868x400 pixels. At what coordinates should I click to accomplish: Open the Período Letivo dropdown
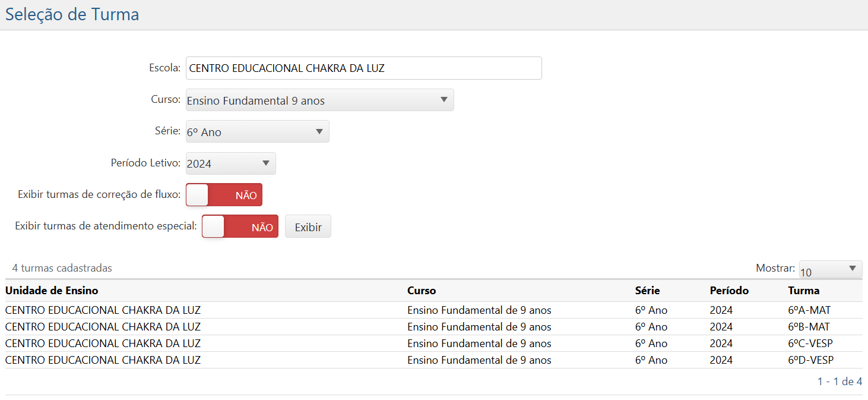230,163
